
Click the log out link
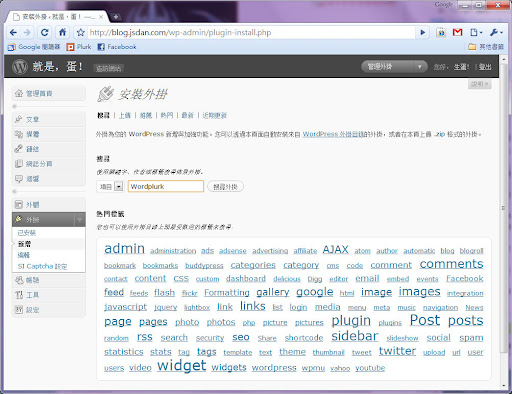(485, 67)
